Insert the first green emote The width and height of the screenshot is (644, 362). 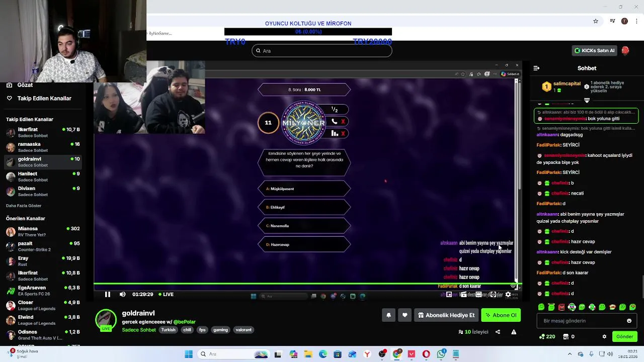click(541, 307)
